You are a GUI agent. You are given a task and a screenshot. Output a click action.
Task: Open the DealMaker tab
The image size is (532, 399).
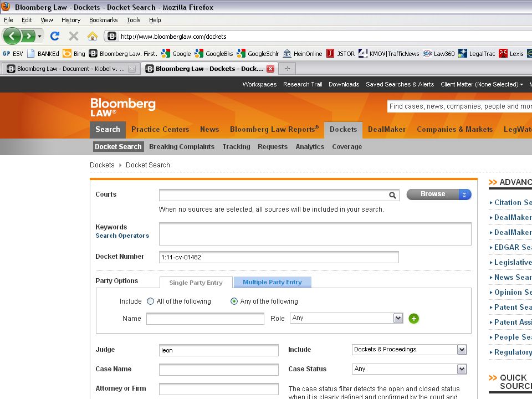tap(386, 130)
